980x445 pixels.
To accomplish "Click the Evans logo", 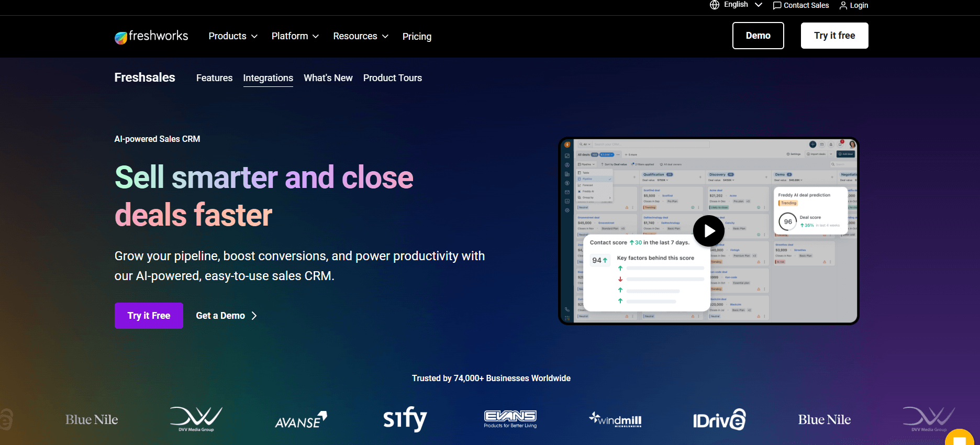I will point(510,419).
